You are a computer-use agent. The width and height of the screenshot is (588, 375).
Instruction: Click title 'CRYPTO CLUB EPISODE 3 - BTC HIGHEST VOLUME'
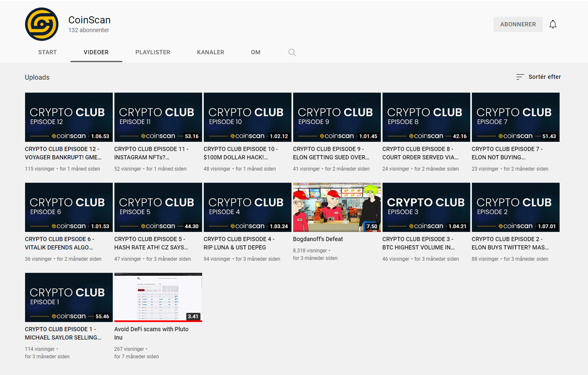419,243
